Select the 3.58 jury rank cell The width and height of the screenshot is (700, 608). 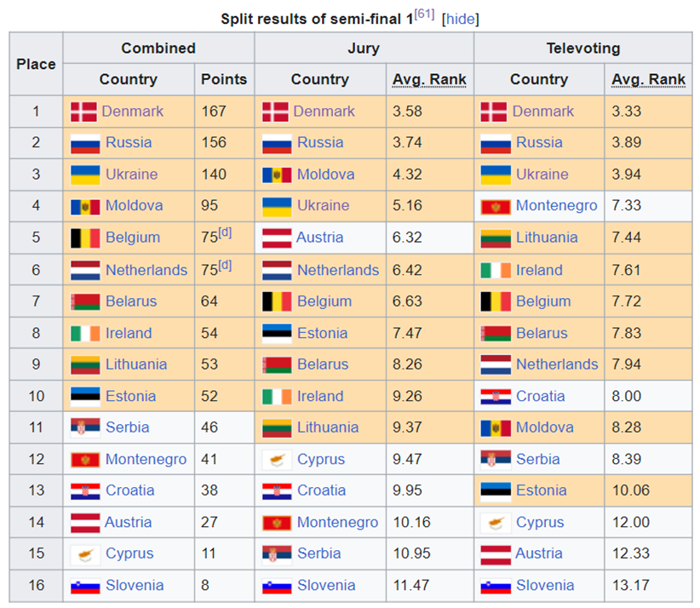pyautogui.click(x=430, y=112)
